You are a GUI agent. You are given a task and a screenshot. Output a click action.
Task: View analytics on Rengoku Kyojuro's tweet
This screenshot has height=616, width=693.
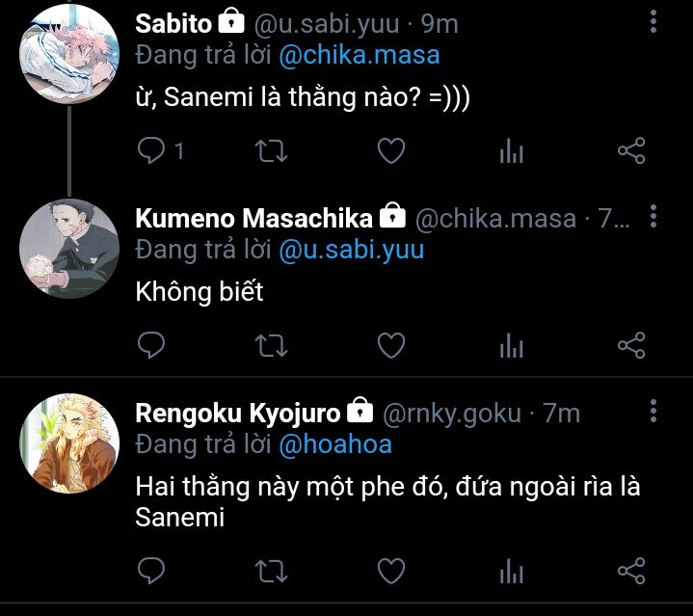coord(511,572)
